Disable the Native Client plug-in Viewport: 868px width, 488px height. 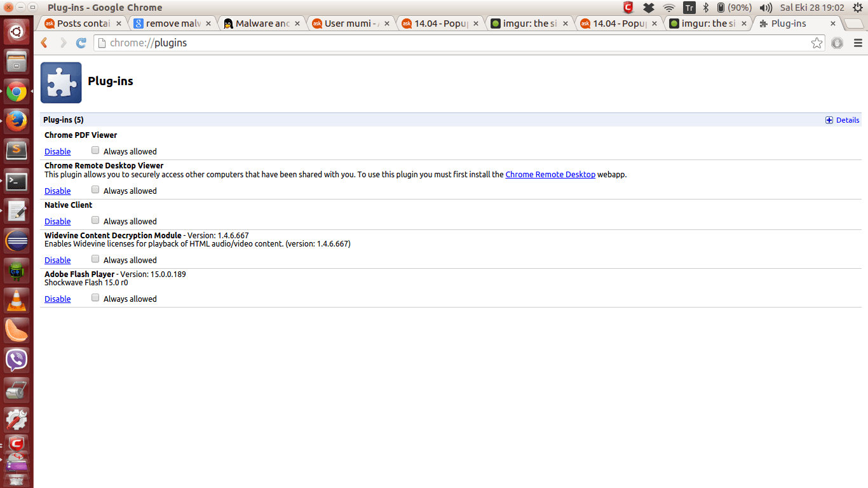(57, 222)
